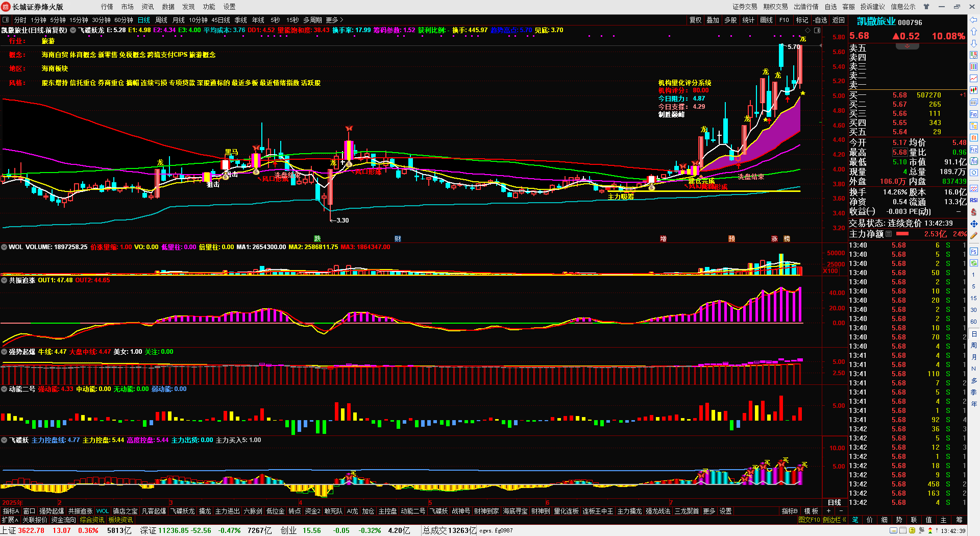Expand the 扩展 panel toggle
980x536 pixels.
(10, 520)
